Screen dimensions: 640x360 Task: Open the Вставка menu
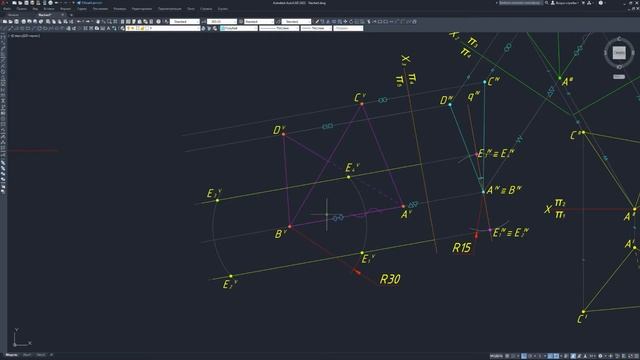coord(49,9)
